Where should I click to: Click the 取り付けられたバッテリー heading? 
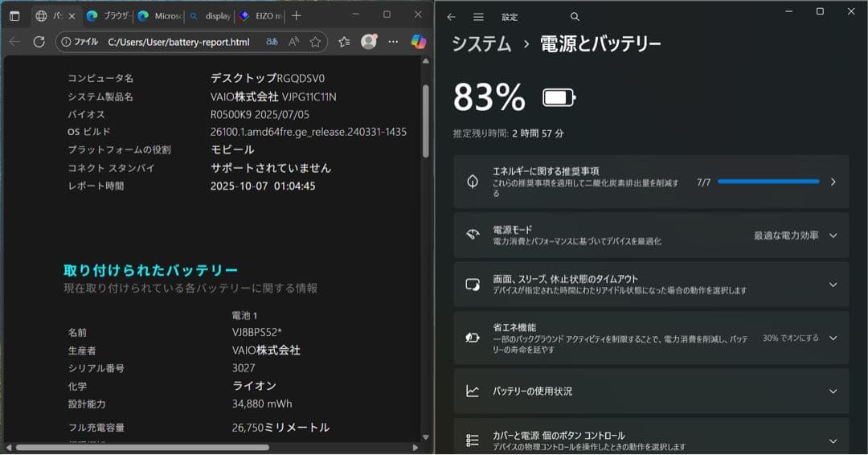click(x=150, y=271)
